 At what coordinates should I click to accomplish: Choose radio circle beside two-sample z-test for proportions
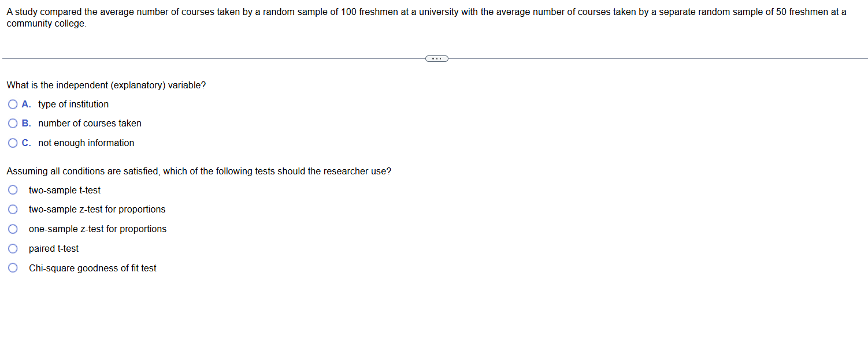point(13,210)
